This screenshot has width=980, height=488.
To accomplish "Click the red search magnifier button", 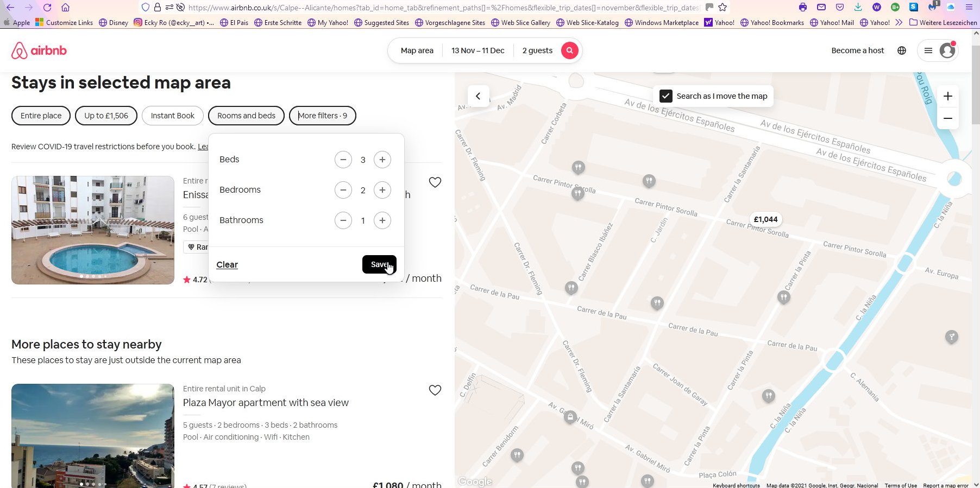I will tap(569, 50).
